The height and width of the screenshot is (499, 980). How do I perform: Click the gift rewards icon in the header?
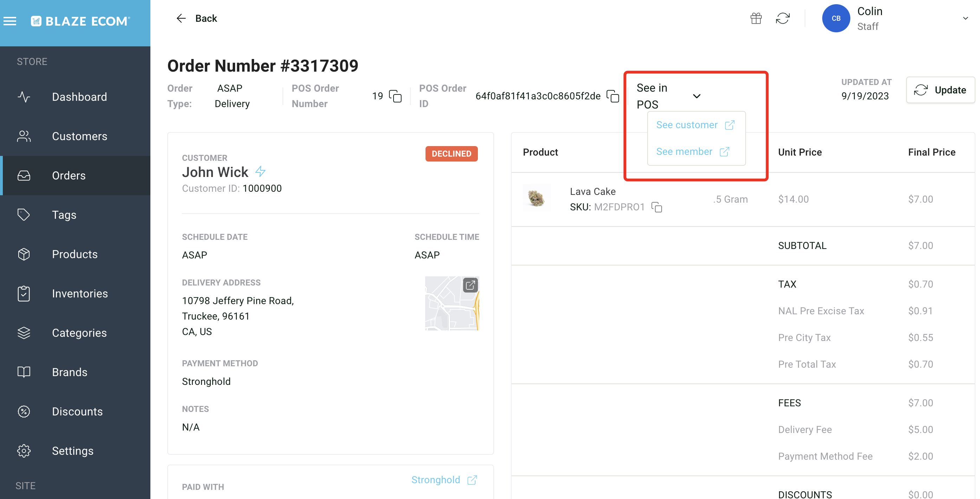pyautogui.click(x=756, y=18)
